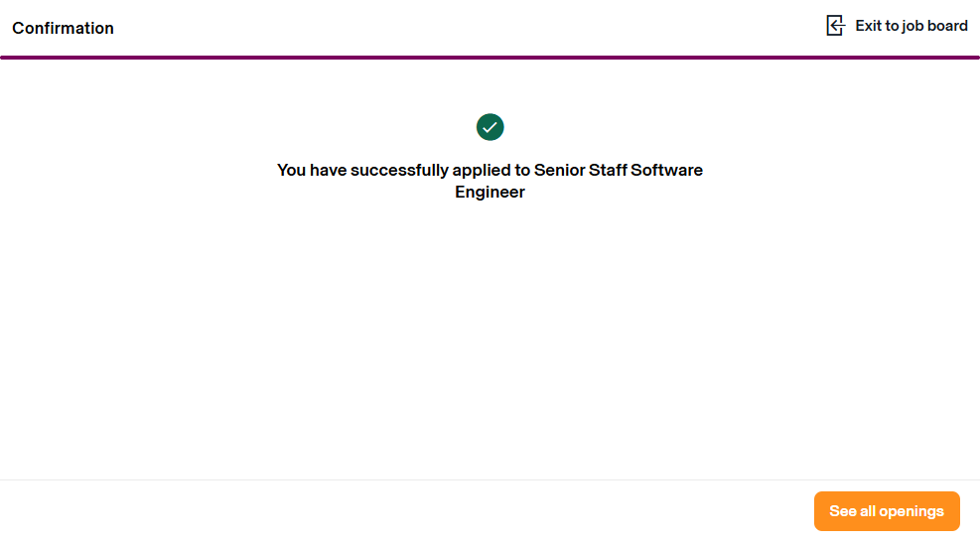
Task: Click the Confirmation step title in the header
Action: [x=63, y=28]
